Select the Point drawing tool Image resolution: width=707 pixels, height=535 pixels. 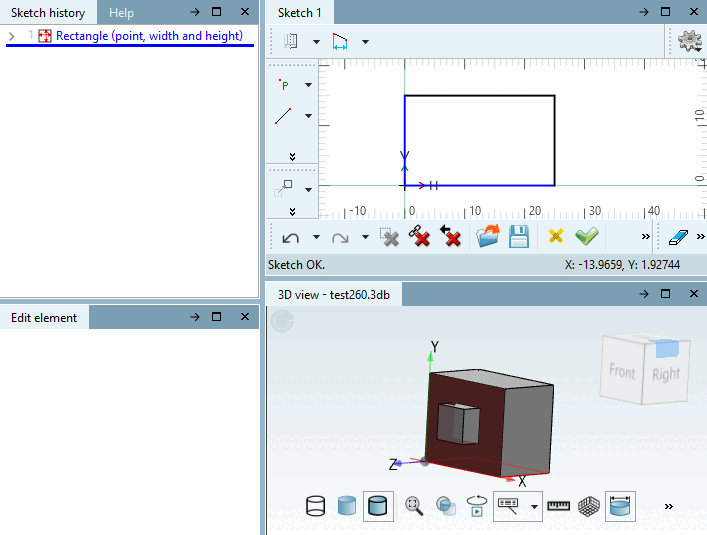pos(284,85)
